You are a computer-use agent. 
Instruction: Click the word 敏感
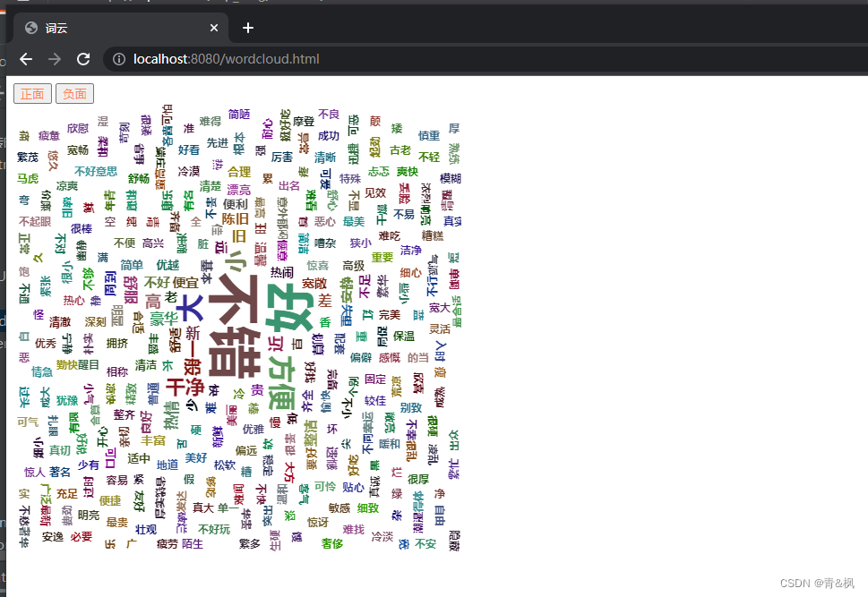pos(339,507)
